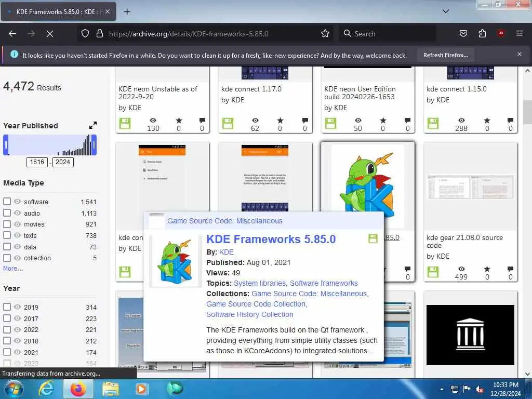Click the Refresh Firefox button
Image resolution: width=532 pixels, height=399 pixels.
445,55
